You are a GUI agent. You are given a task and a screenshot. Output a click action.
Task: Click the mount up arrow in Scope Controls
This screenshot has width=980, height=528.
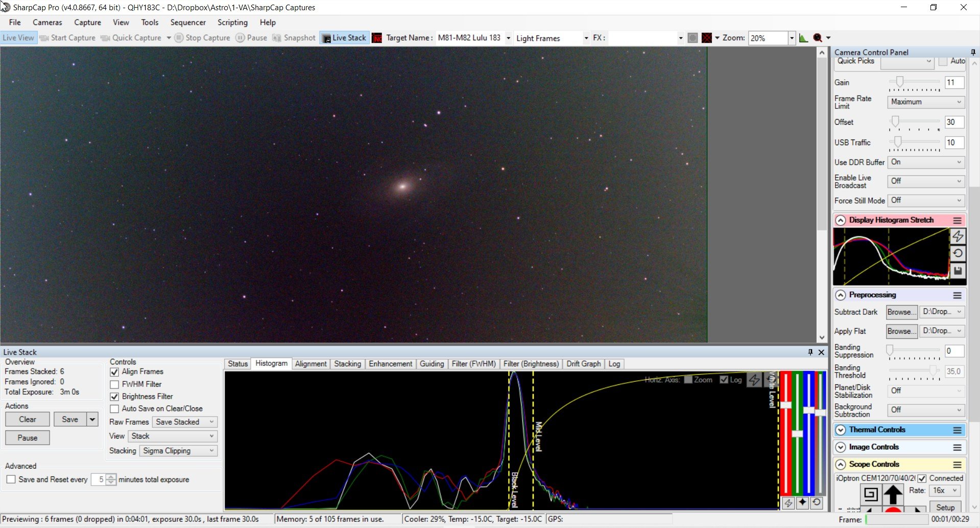point(893,494)
